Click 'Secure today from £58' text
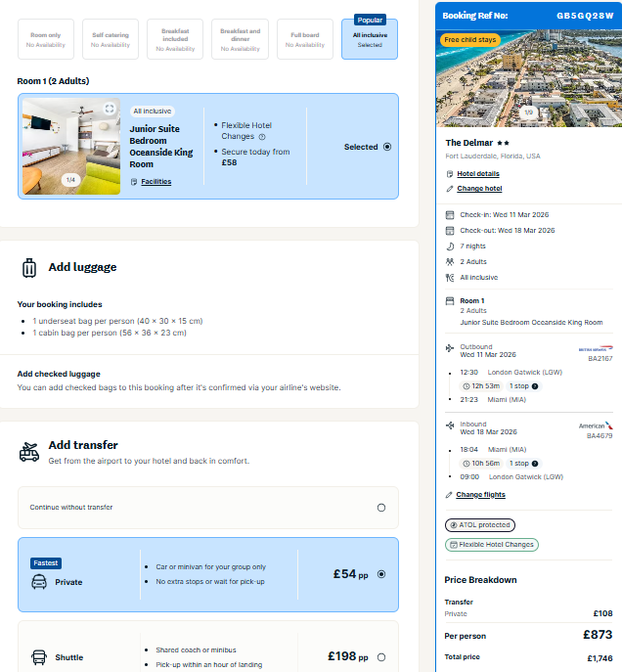The height and width of the screenshot is (672, 622). [255, 157]
